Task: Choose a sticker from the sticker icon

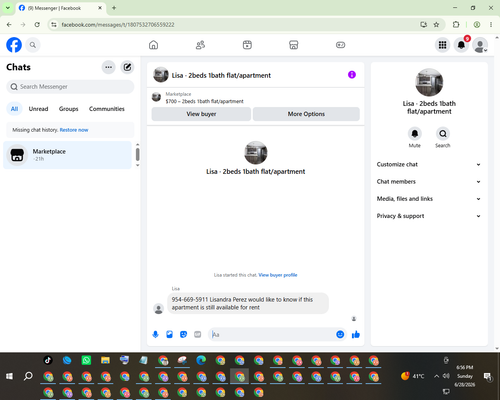Action: pyautogui.click(x=183, y=334)
